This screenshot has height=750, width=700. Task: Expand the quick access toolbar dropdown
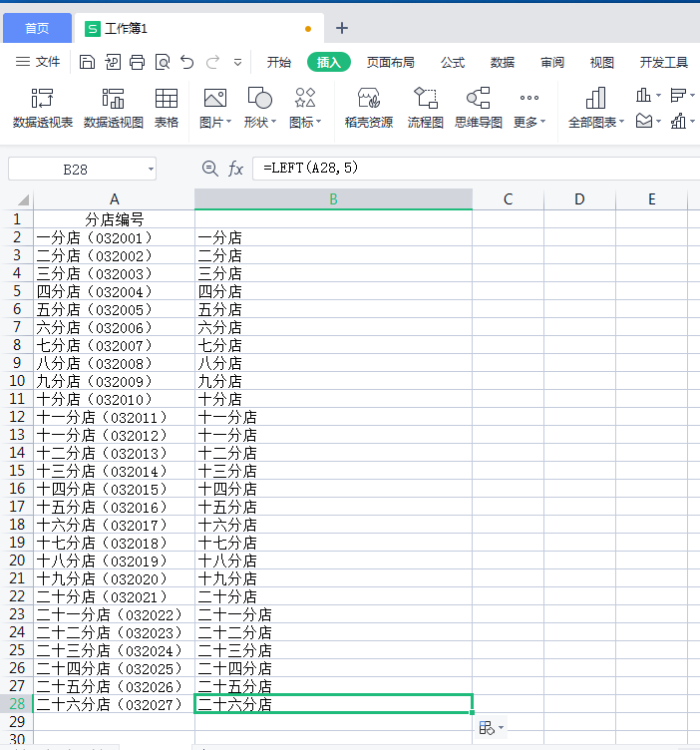click(x=237, y=63)
